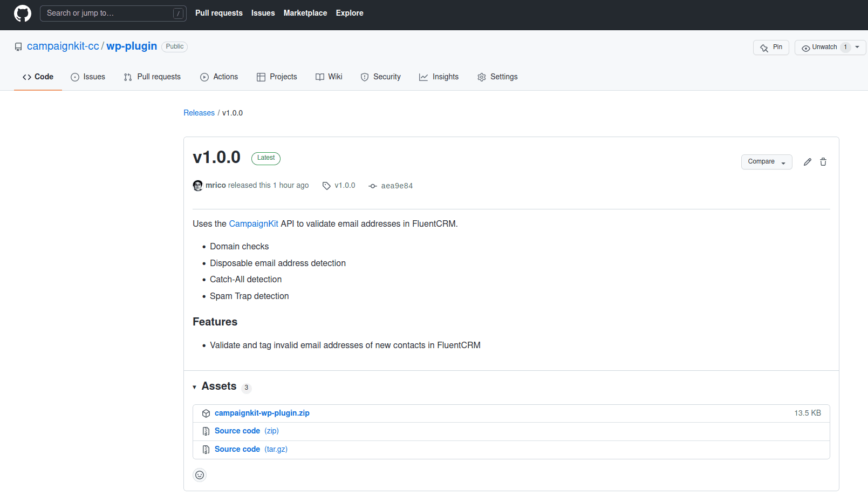The image size is (868, 502).
Task: Open Insights via the graph icon
Action: [424, 77]
